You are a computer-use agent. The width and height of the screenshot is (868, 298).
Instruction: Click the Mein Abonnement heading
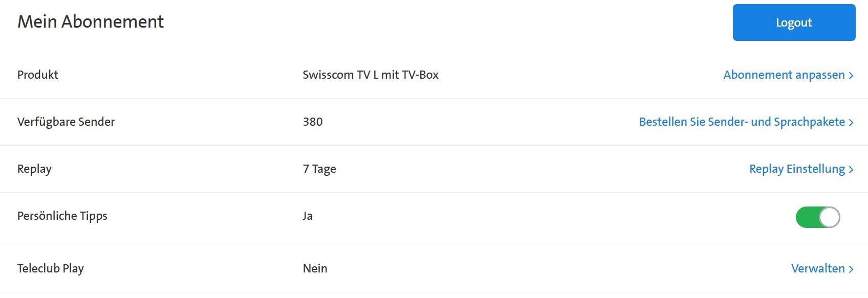click(91, 21)
